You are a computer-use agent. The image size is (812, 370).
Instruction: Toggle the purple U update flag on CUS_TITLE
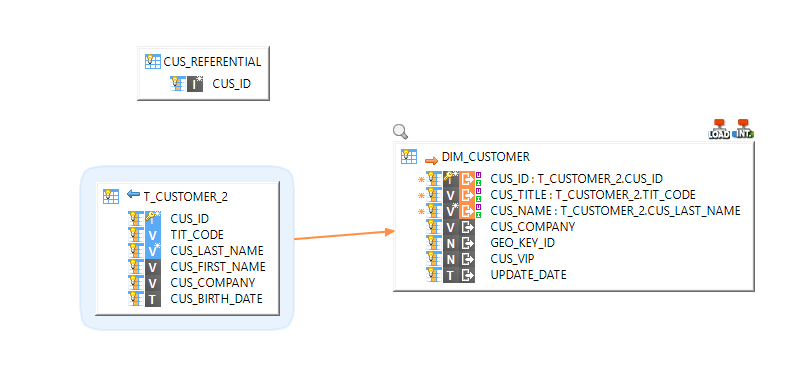[478, 191]
